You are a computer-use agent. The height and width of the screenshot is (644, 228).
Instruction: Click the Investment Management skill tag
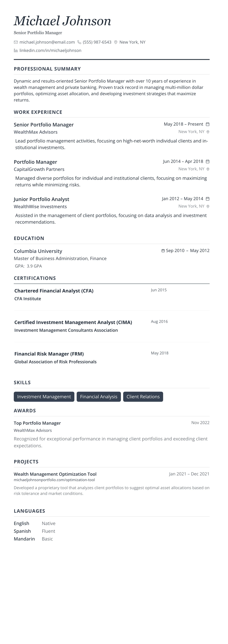(x=44, y=397)
